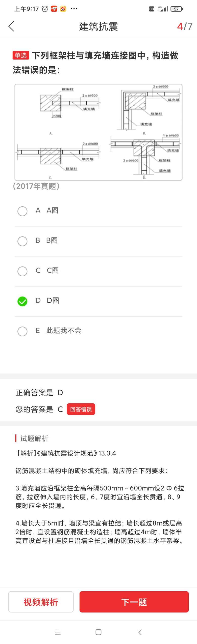The height and width of the screenshot is (644, 197).
Task: Tap the 4/7 question progress counter
Action: point(185,26)
